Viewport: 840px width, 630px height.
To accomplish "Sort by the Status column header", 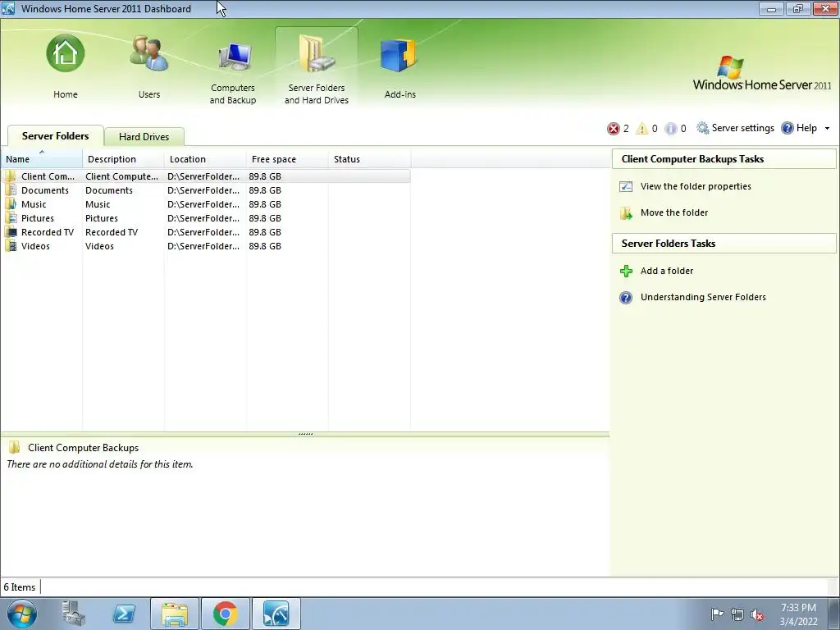I will pos(370,159).
